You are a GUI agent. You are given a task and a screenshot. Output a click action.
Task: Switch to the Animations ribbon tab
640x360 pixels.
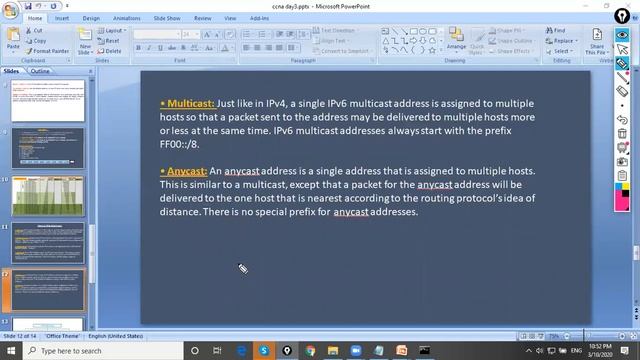click(x=127, y=18)
